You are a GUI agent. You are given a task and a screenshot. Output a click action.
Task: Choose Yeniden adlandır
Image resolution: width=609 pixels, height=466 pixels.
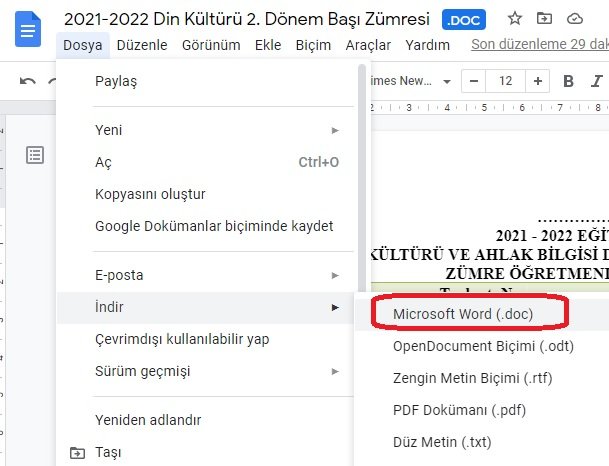click(205, 420)
